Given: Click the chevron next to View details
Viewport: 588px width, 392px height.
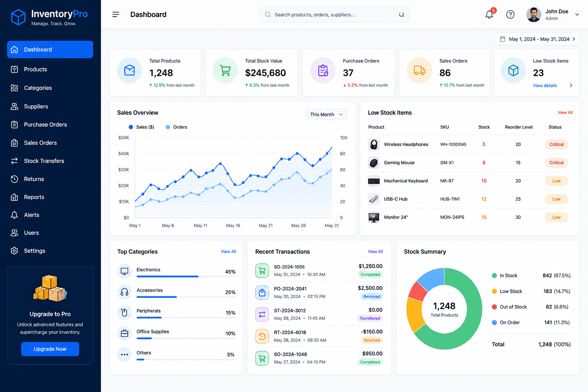Looking at the screenshot, I should point(571,85).
